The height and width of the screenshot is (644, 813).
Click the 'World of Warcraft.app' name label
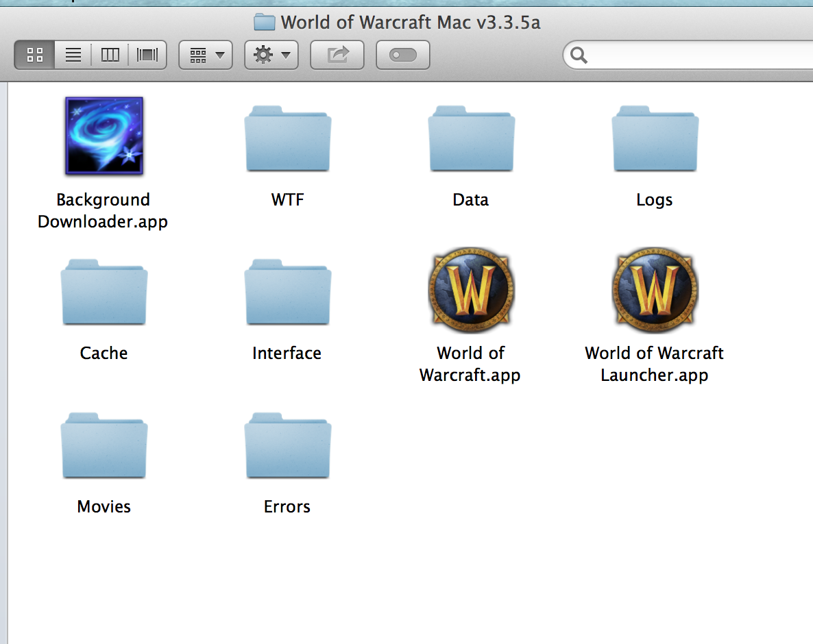[470, 364]
